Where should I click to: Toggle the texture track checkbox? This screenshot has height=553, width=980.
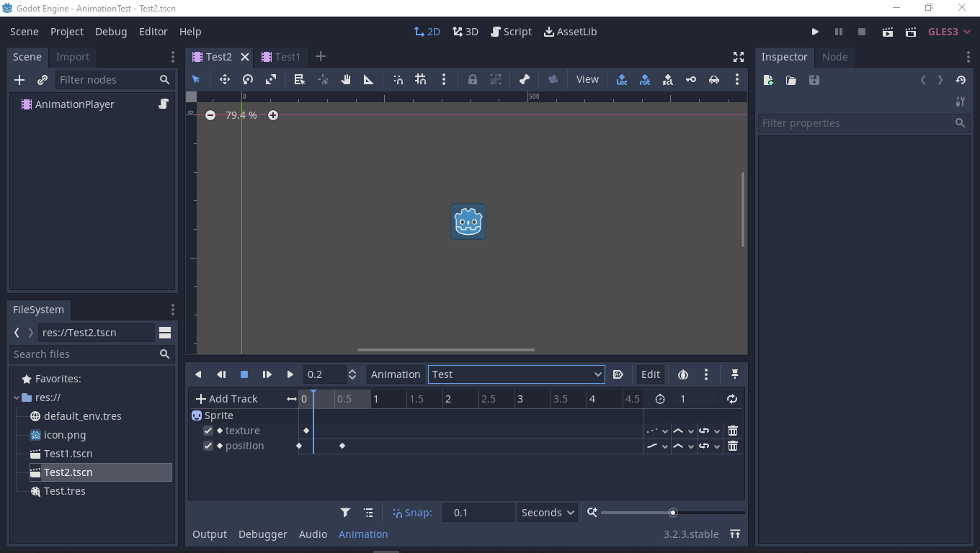click(208, 430)
